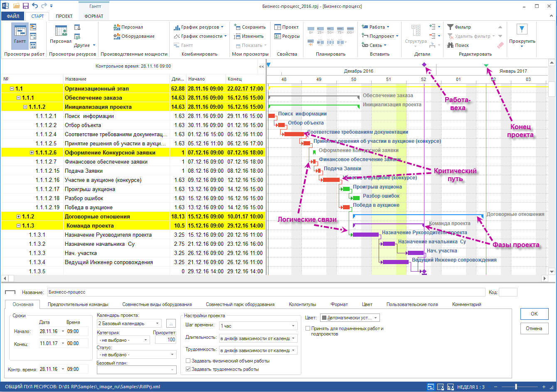Save current view with Сохранить
Screen dimensions: 557x392
(x=250, y=27)
